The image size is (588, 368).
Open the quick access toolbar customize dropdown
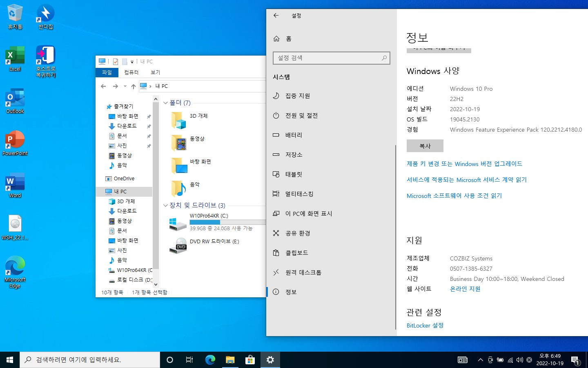pos(132,62)
